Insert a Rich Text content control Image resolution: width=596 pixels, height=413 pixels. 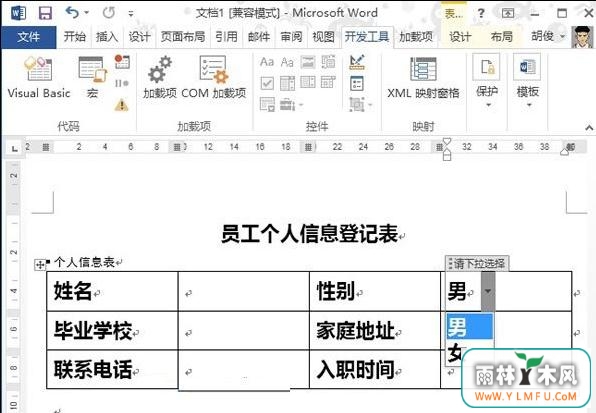(x=267, y=62)
